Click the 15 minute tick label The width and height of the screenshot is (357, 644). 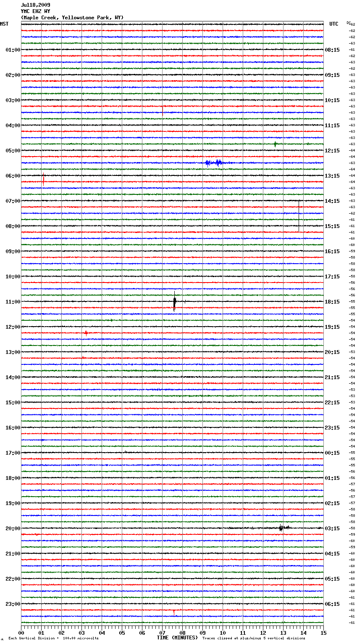323,633
